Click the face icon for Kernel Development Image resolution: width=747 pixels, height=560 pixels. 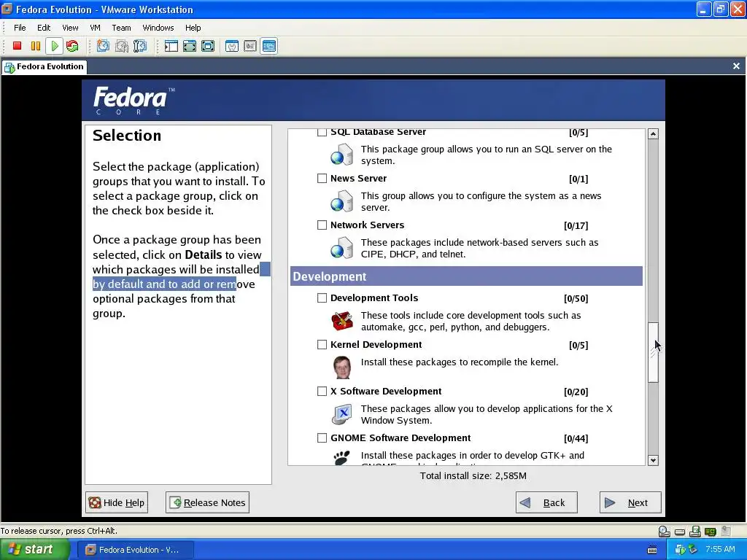[x=342, y=367]
